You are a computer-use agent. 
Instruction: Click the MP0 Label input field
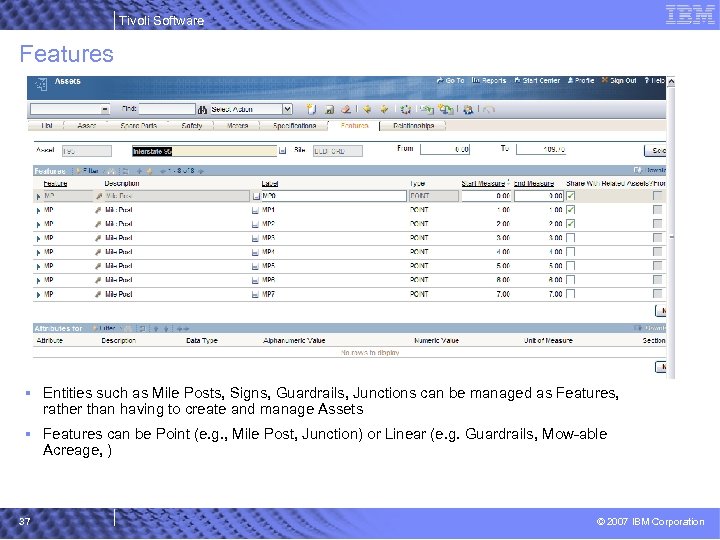334,196
